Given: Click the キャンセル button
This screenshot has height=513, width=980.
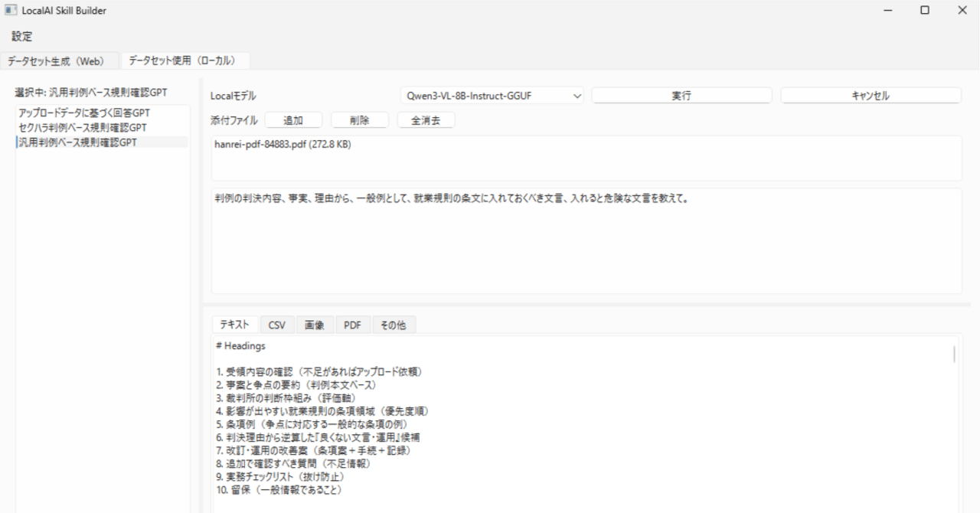Looking at the screenshot, I should pos(871,96).
